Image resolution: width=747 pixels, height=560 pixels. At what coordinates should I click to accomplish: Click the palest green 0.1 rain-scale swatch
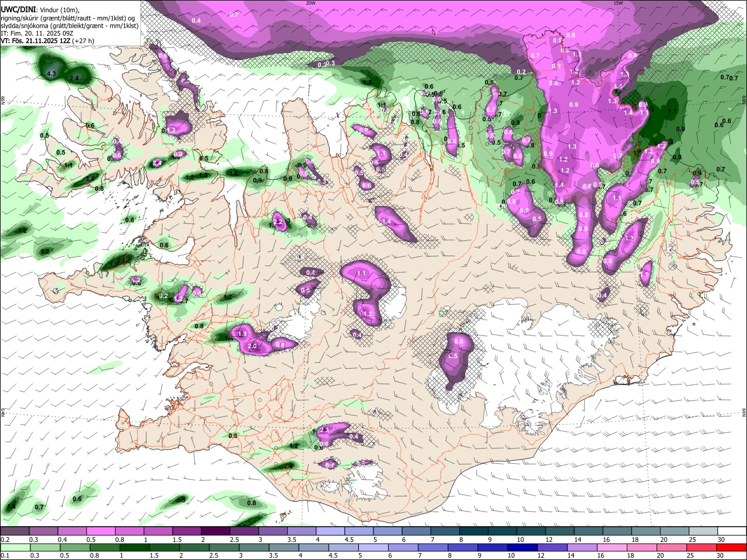[15, 547]
